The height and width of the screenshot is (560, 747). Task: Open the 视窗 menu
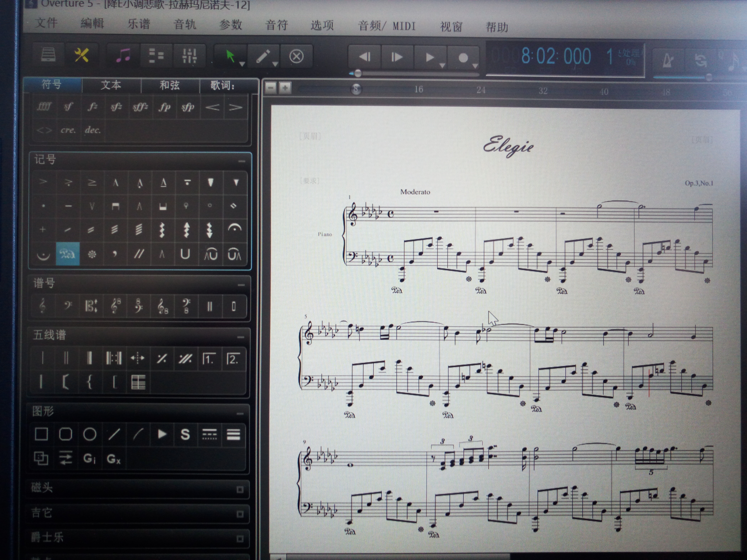click(x=451, y=27)
